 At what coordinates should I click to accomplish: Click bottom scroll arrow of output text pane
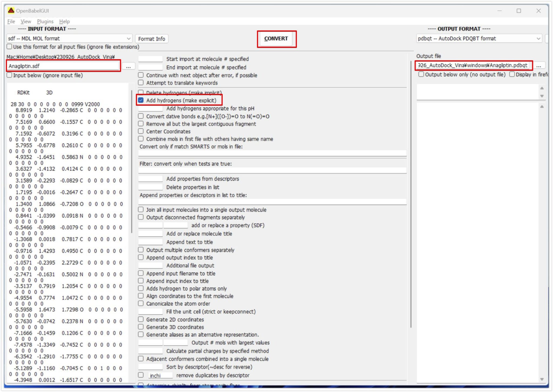542,379
